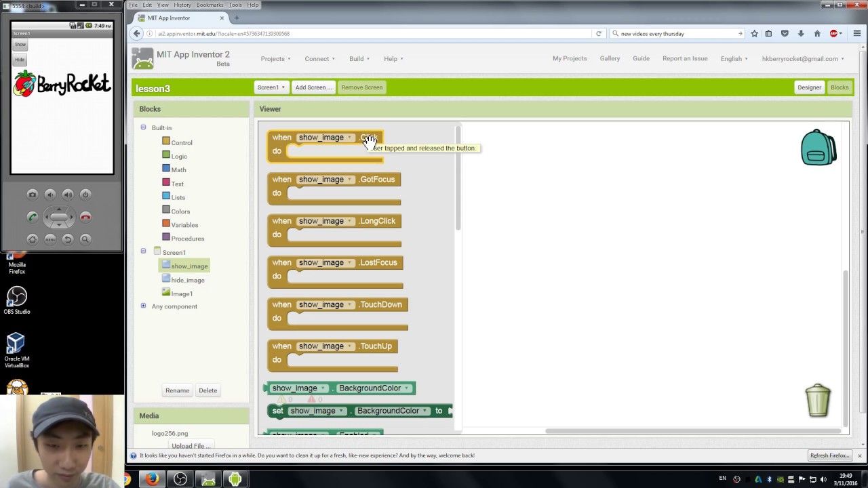The height and width of the screenshot is (488, 868).
Task: Open the Tools menu in Firefox
Action: tap(235, 5)
